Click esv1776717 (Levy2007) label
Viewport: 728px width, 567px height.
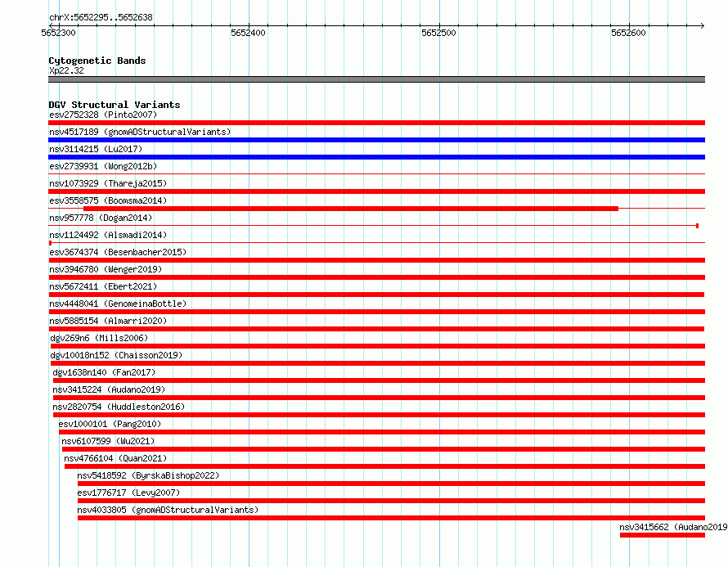click(128, 493)
